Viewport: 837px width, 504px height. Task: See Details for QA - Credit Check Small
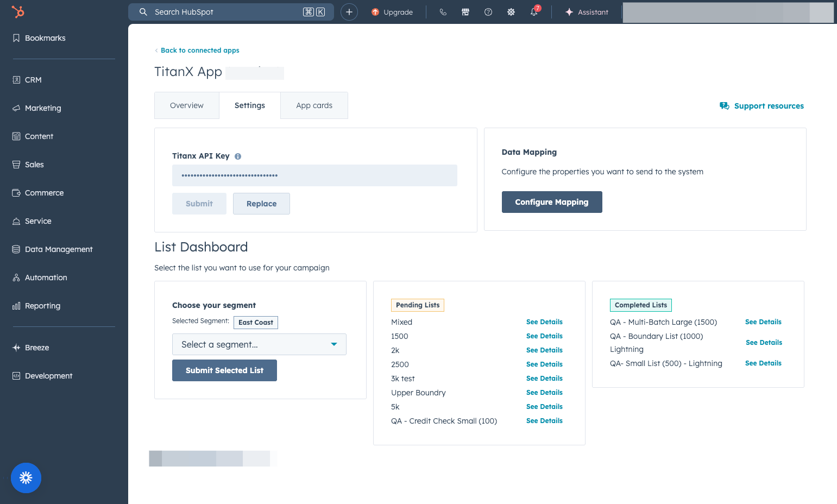coord(544,421)
